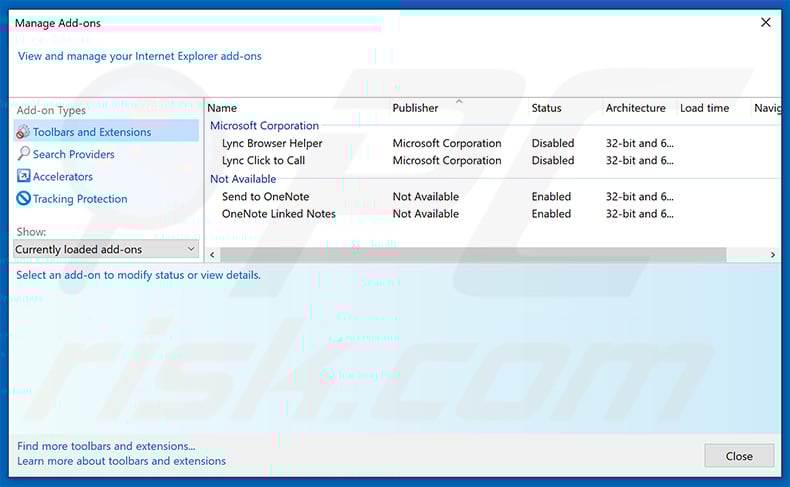The image size is (790, 487).
Task: Sort list by Name column header
Action: click(x=222, y=108)
